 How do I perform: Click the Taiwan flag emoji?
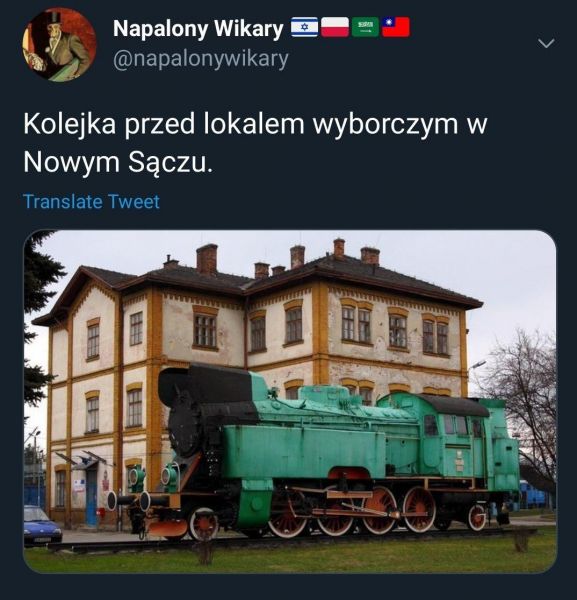click(x=396, y=27)
